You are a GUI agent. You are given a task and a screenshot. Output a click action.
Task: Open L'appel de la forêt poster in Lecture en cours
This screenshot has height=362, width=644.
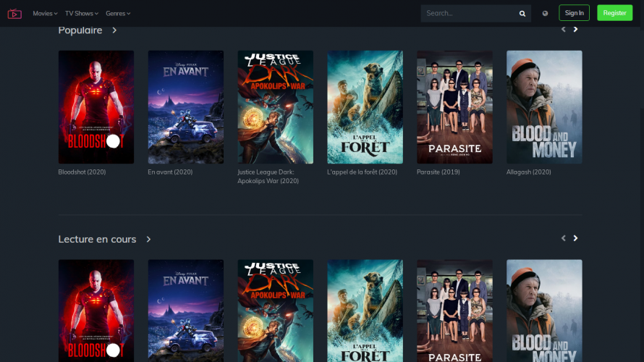[x=365, y=311]
